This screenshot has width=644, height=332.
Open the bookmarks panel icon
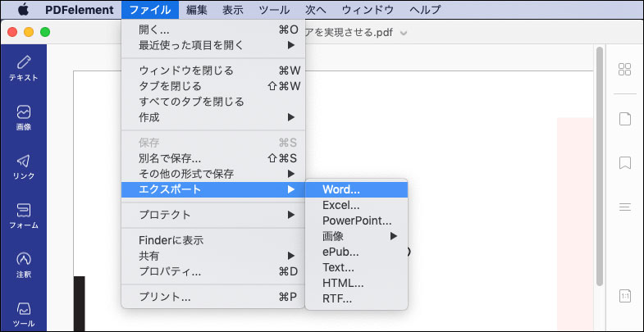(x=624, y=163)
